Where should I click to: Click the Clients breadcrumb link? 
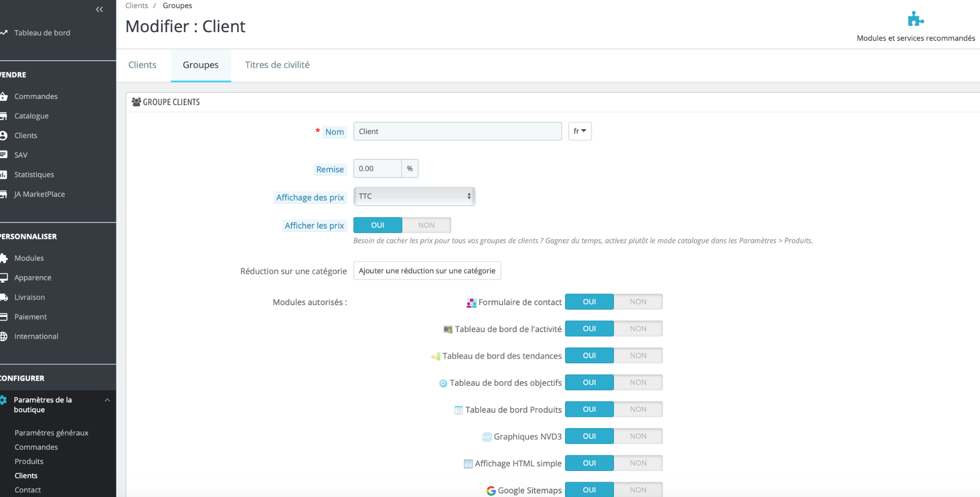click(137, 6)
